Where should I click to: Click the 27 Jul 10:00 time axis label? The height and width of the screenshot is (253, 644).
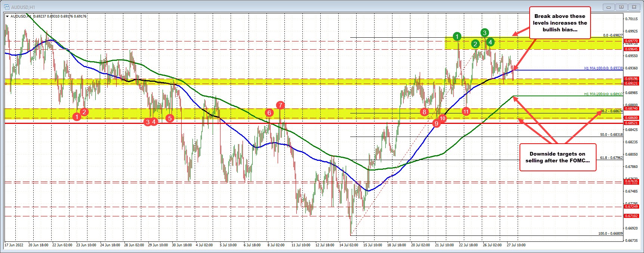[x=516, y=245]
